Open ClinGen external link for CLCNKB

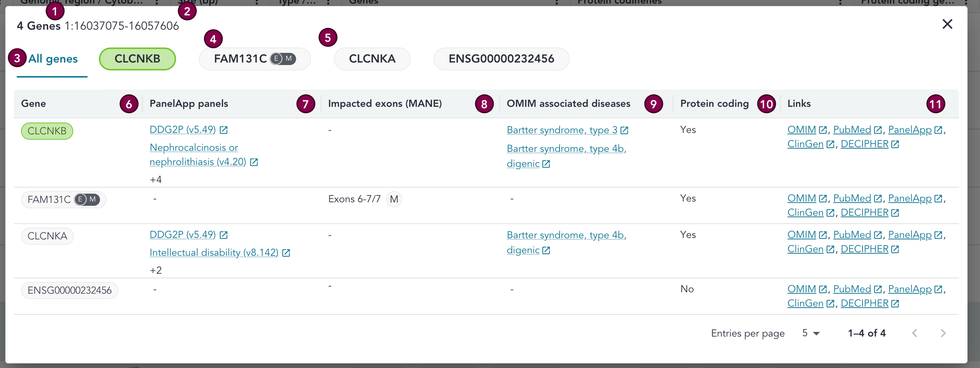(x=806, y=144)
